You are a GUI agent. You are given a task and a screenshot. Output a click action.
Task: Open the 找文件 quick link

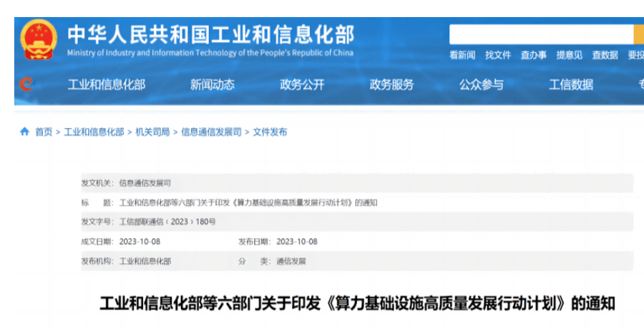click(498, 55)
